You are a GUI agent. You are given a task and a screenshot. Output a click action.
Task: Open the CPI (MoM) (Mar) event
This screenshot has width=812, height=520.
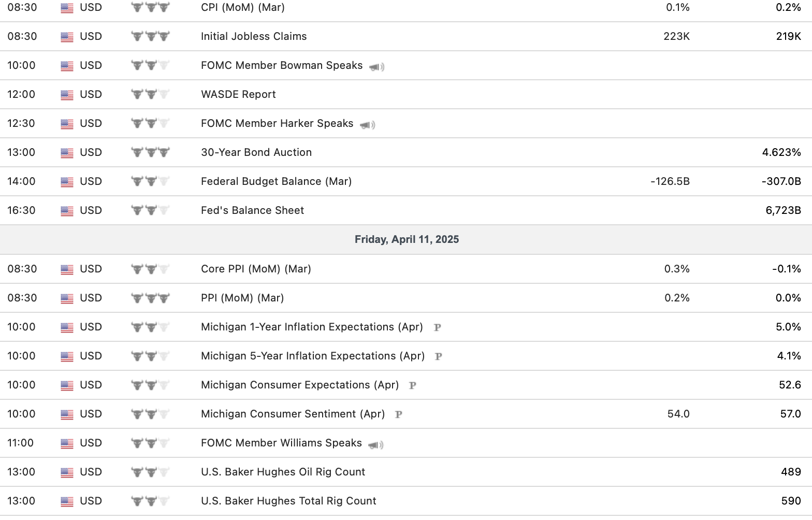click(242, 7)
